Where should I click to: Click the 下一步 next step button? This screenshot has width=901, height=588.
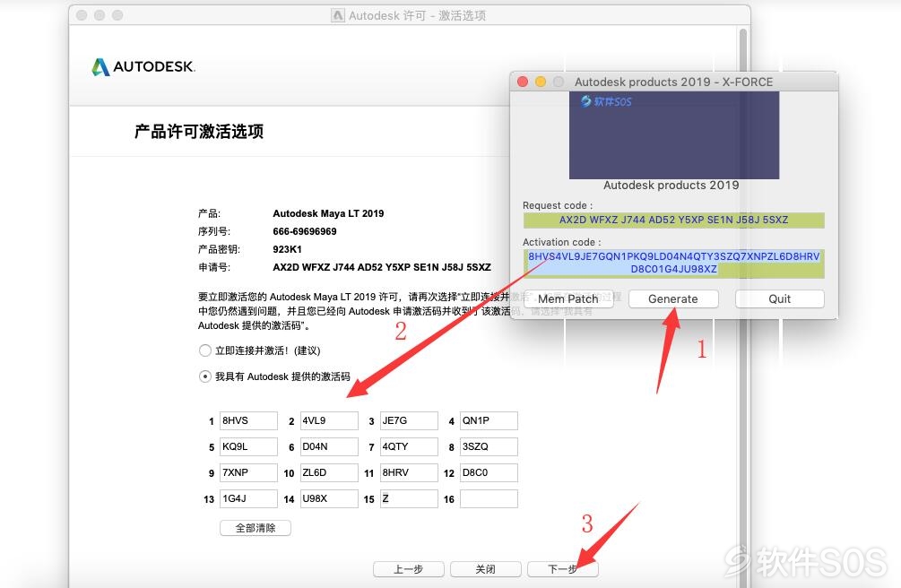[x=562, y=569]
